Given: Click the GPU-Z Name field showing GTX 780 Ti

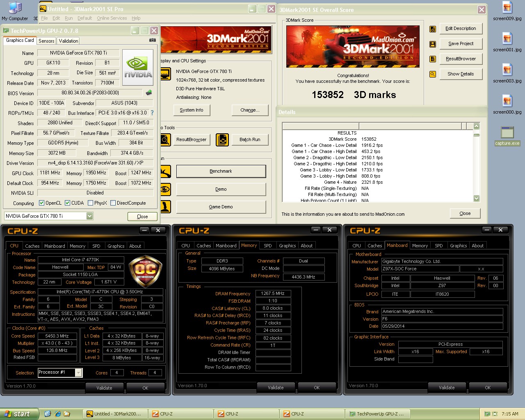Looking at the screenshot, I should click(79, 53).
